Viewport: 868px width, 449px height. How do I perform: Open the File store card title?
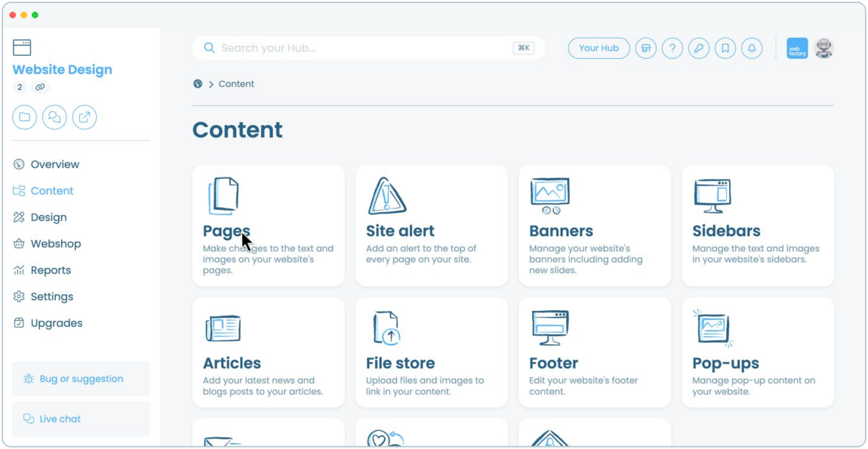tap(400, 363)
